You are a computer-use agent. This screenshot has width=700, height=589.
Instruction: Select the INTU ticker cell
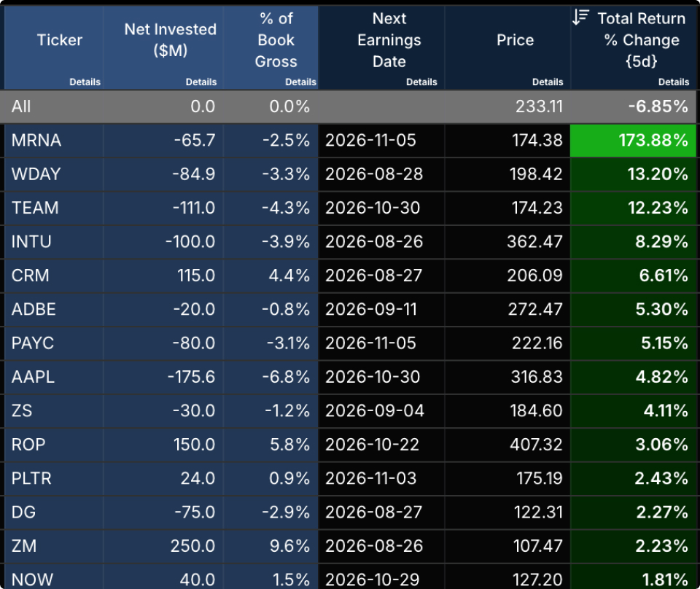[54, 242]
